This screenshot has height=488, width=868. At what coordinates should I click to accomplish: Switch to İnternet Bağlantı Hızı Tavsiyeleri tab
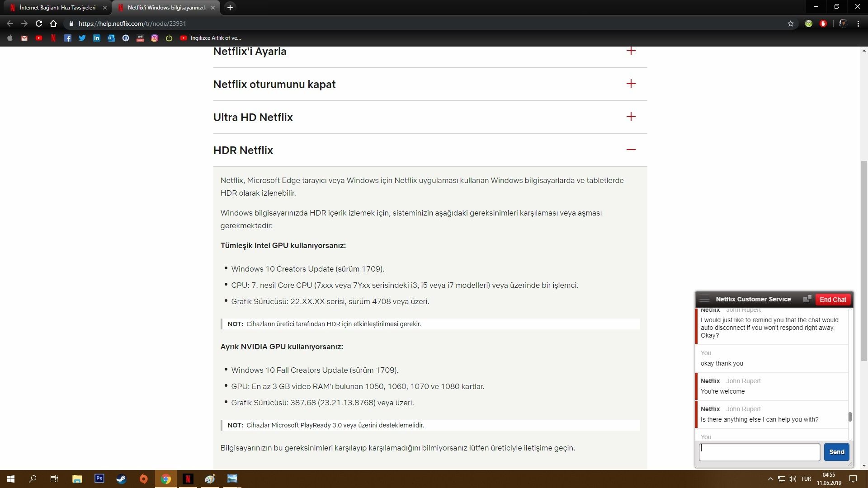click(57, 8)
